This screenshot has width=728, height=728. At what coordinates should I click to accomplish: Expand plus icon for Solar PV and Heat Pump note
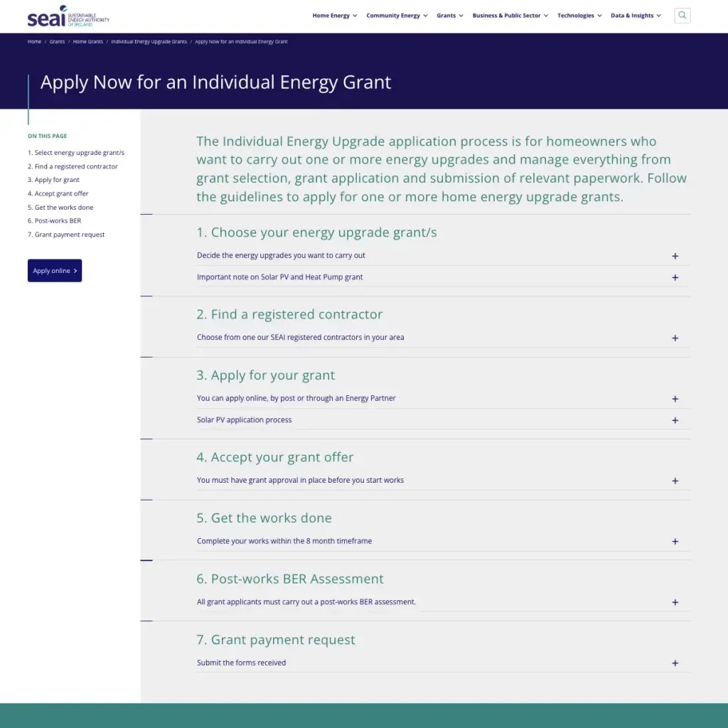pos(675,277)
